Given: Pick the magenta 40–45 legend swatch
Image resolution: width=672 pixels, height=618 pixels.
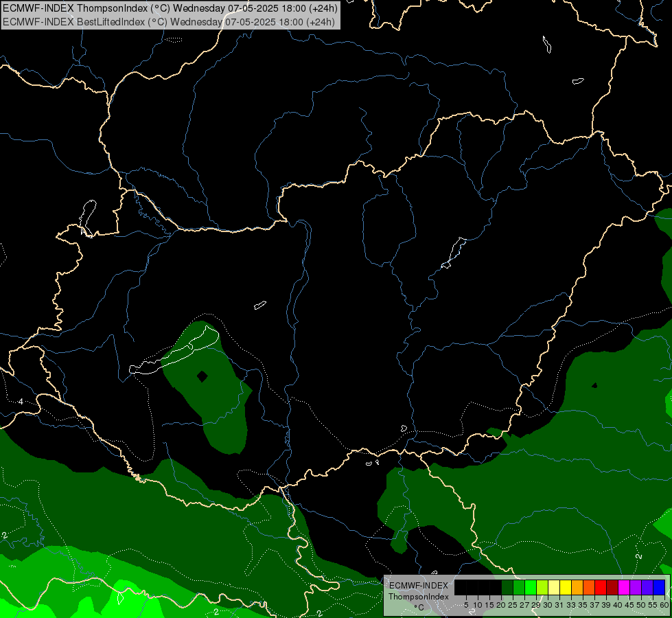Looking at the screenshot, I should click(624, 587).
